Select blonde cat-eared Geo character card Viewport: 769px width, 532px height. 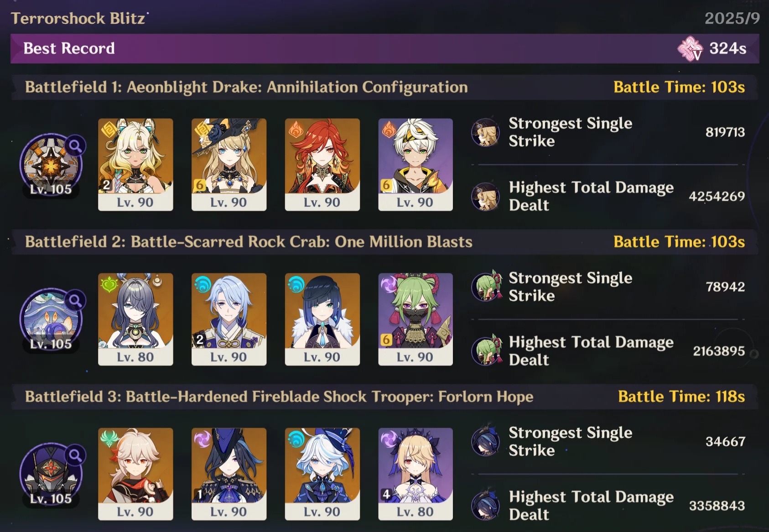pyautogui.click(x=135, y=165)
